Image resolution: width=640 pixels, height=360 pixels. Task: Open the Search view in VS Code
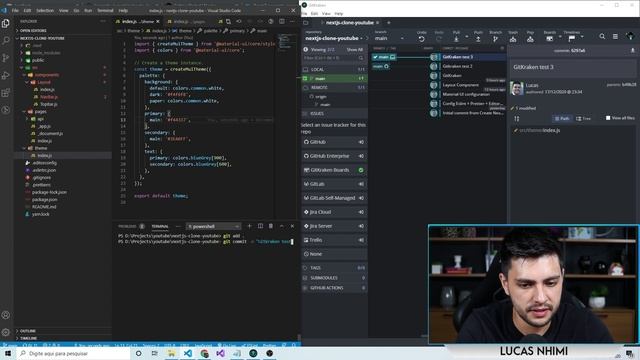point(6,40)
